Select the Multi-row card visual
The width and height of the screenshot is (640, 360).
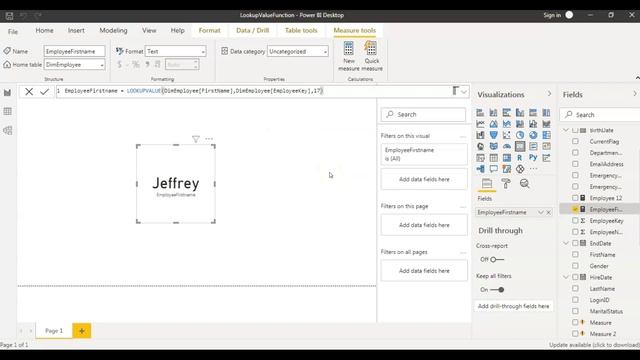533,146
